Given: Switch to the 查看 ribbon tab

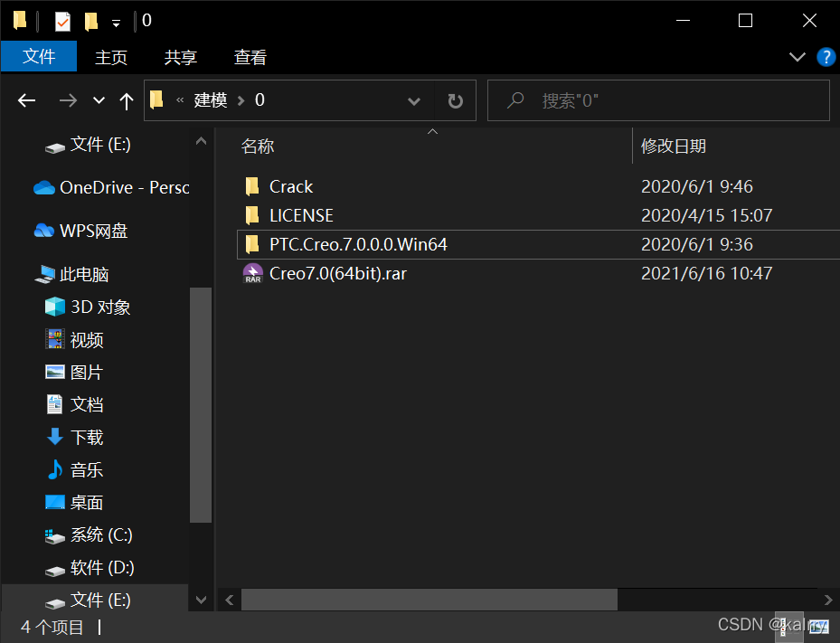Looking at the screenshot, I should coord(250,57).
